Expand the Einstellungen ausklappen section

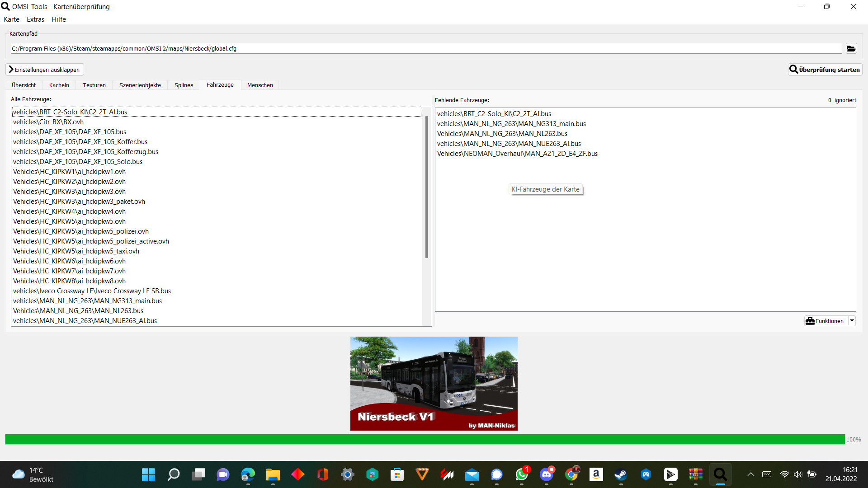(45, 70)
